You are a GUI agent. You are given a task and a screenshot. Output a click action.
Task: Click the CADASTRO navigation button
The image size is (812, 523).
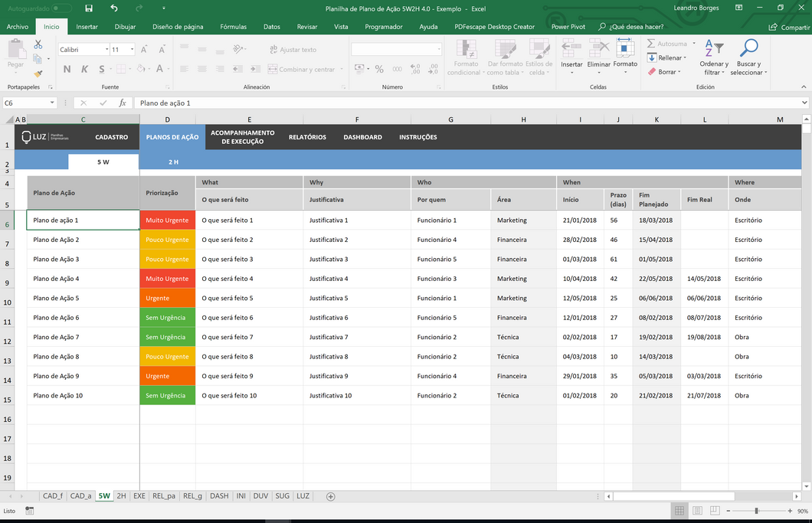pos(111,137)
